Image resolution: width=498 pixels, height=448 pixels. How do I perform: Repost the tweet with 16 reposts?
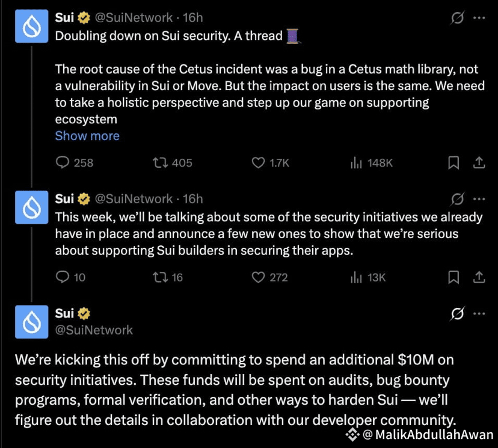click(161, 277)
